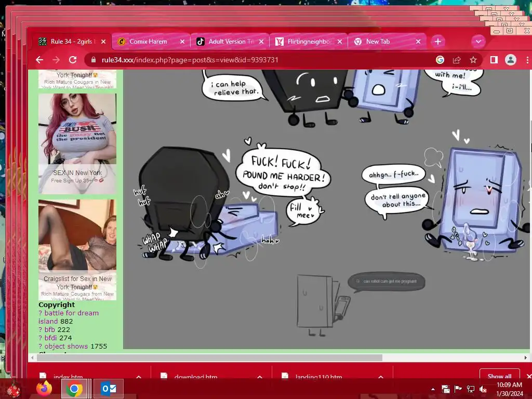Open the muted volume tray icon
The image size is (532, 399).
483,389
